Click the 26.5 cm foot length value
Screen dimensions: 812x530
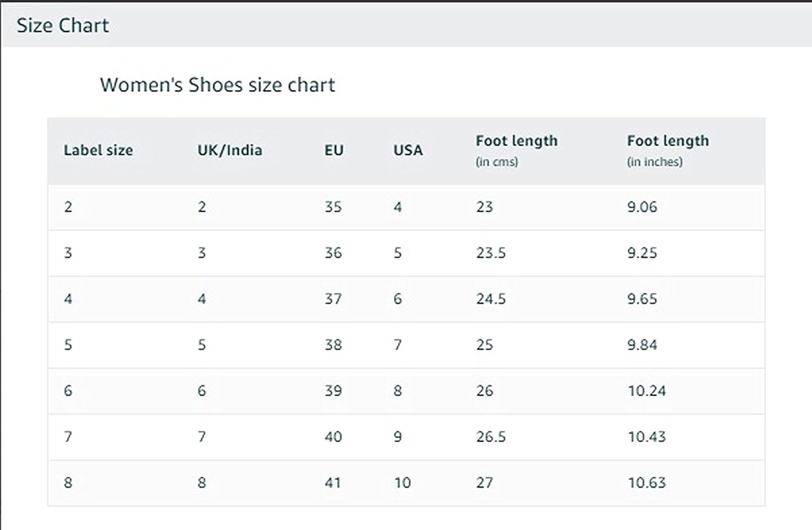click(x=490, y=437)
